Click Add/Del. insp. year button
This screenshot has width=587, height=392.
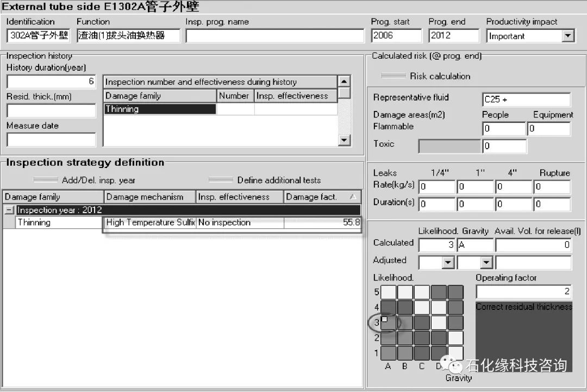[46, 180]
